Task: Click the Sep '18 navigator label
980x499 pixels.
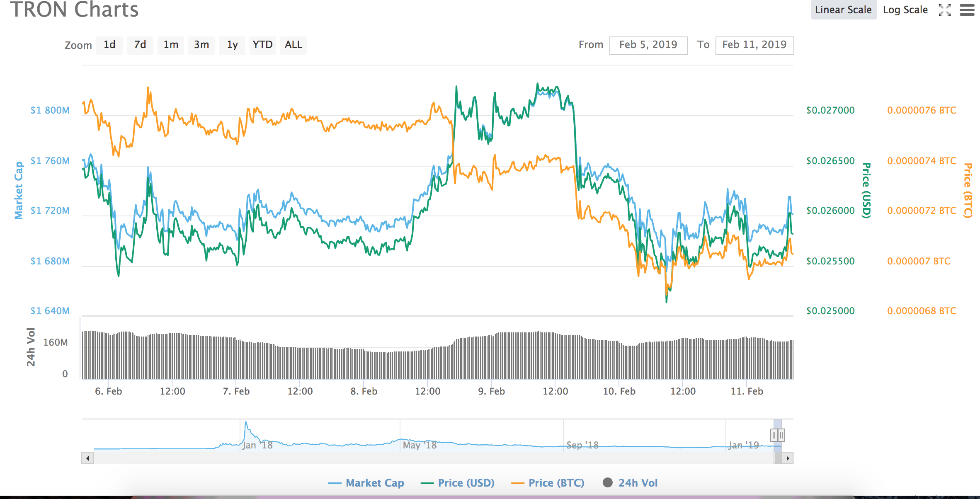Action: click(582, 445)
